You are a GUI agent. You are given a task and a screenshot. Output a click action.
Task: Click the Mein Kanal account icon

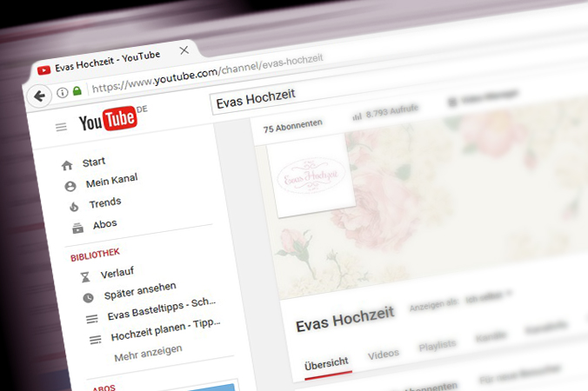[x=70, y=186]
